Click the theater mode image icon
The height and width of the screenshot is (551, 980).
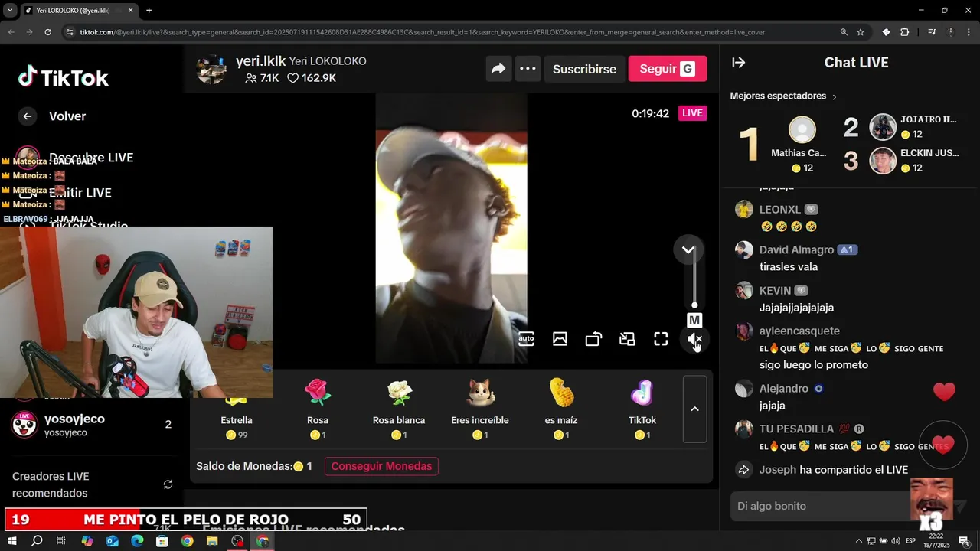coord(560,339)
